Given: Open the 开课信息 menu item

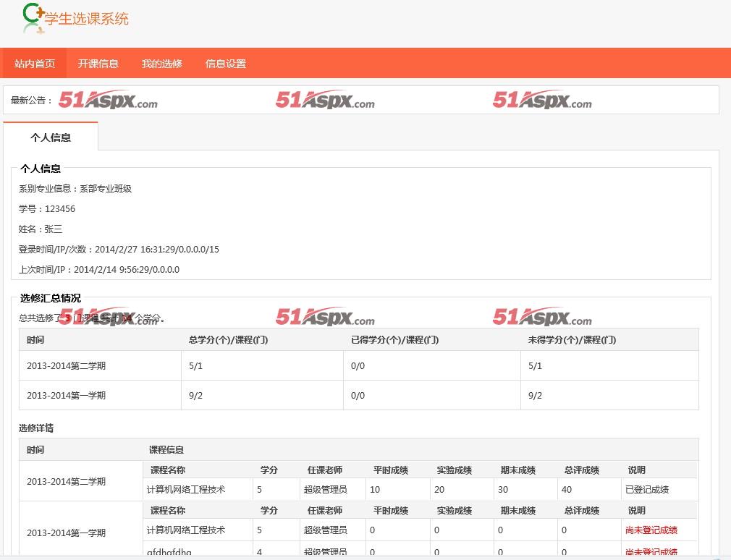Looking at the screenshot, I should point(98,64).
